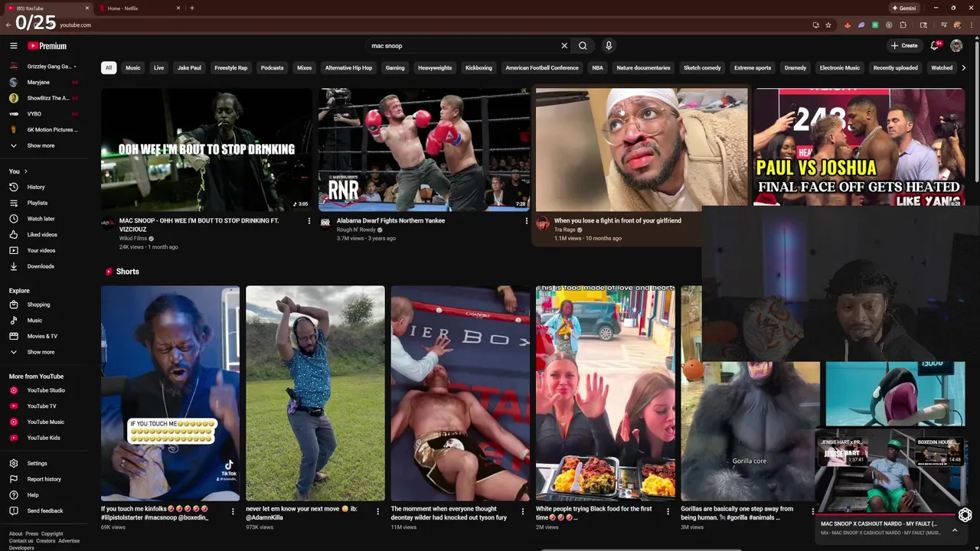Open YouTube Music from the sidebar
Viewport: 980px width, 551px height.
45,422
